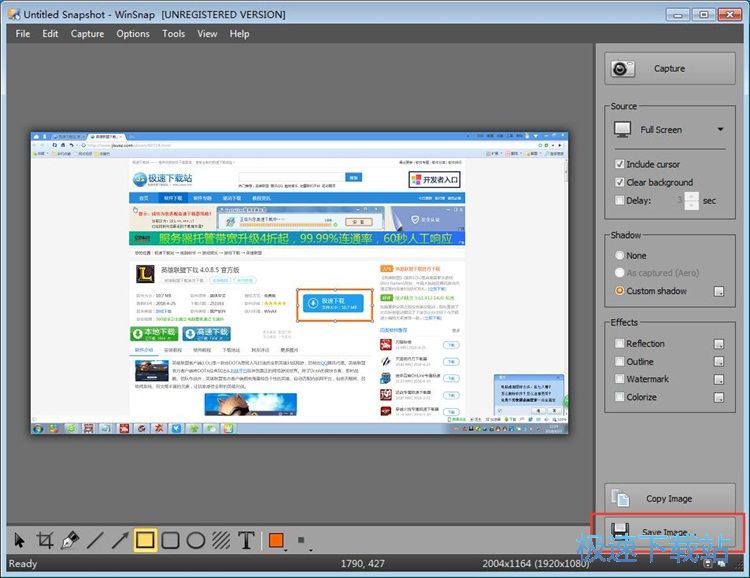Click the 'Ready' status text
The width and height of the screenshot is (750, 578).
click(x=22, y=564)
